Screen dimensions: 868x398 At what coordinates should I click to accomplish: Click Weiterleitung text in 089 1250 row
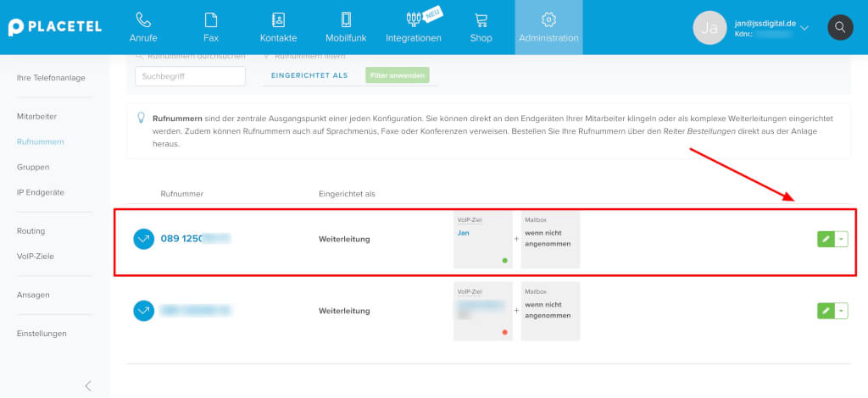pyautogui.click(x=344, y=240)
